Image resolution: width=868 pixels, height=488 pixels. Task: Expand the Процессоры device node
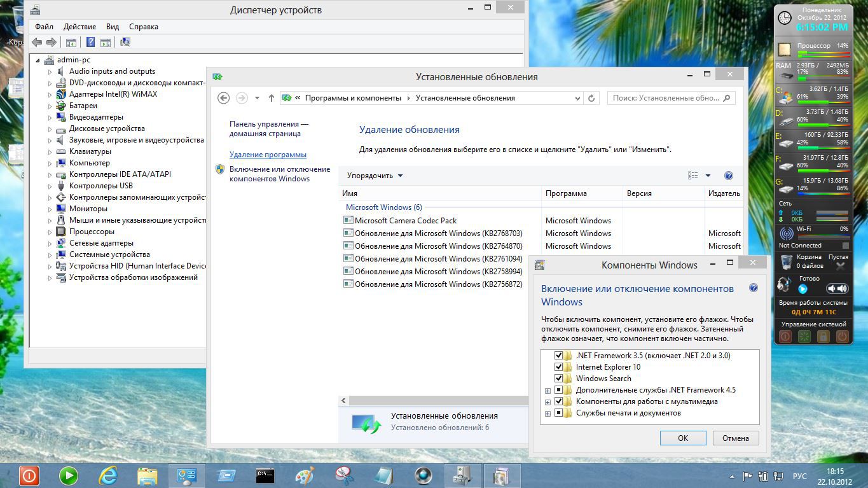pyautogui.click(x=50, y=232)
